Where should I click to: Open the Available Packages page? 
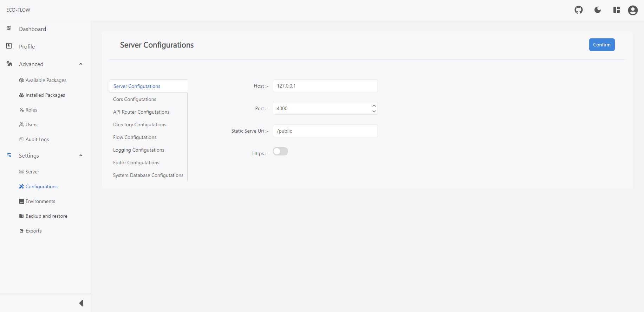tap(45, 80)
